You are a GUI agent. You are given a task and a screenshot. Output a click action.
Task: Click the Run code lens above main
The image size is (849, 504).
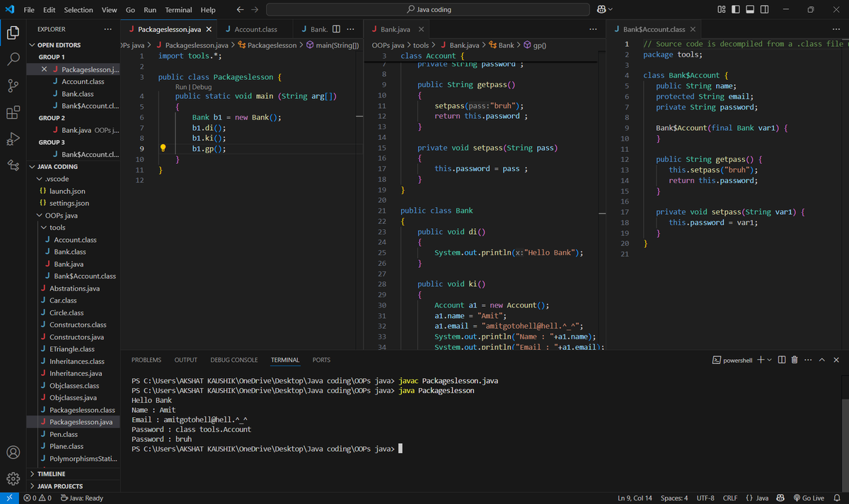(x=182, y=87)
